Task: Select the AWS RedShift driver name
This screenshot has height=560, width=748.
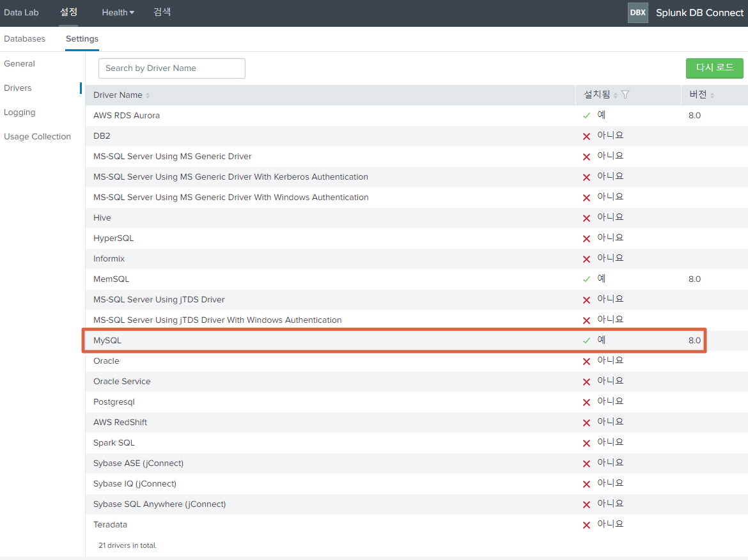Action: 120,423
